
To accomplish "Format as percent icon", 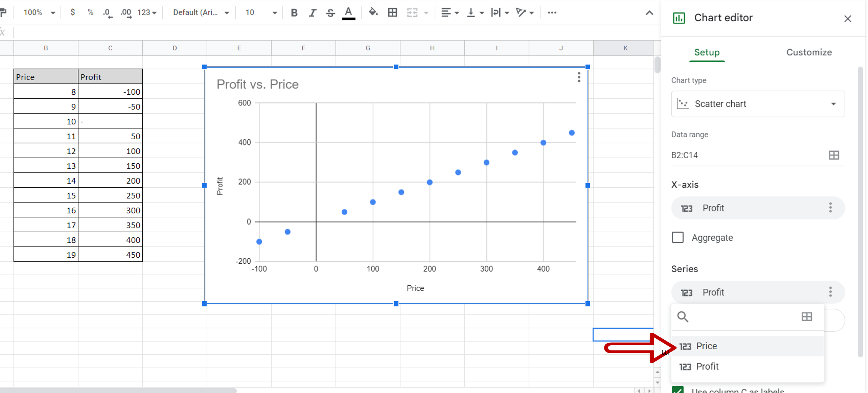I will [90, 12].
